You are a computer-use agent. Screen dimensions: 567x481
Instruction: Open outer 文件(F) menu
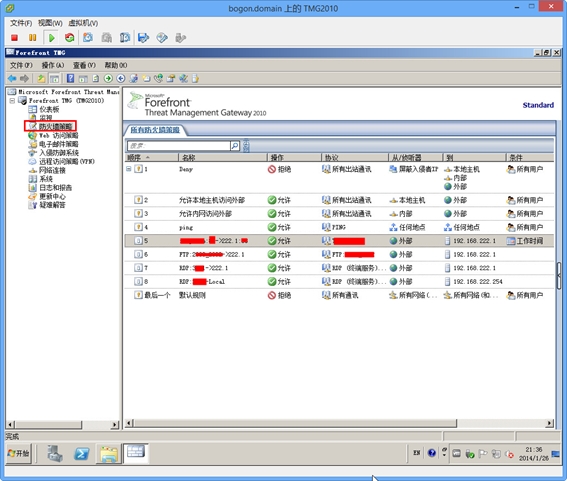coord(21,23)
